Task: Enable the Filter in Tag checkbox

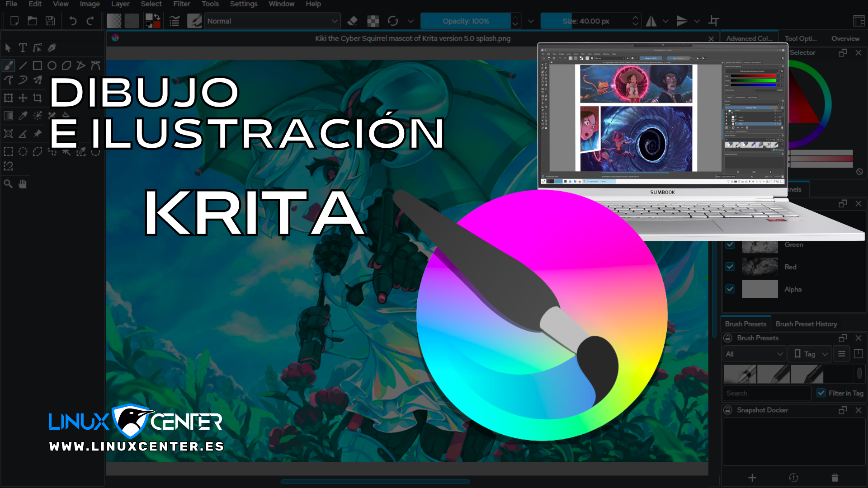Action: coord(821,393)
